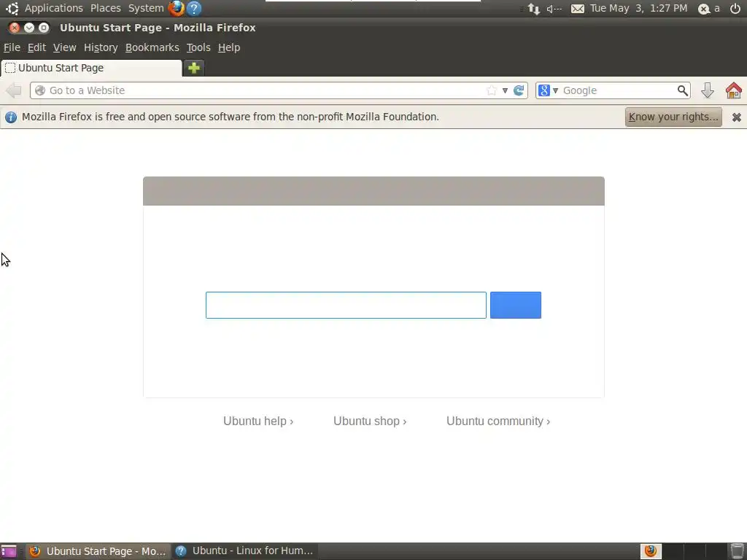Follow the Ubuntu help link

258,421
